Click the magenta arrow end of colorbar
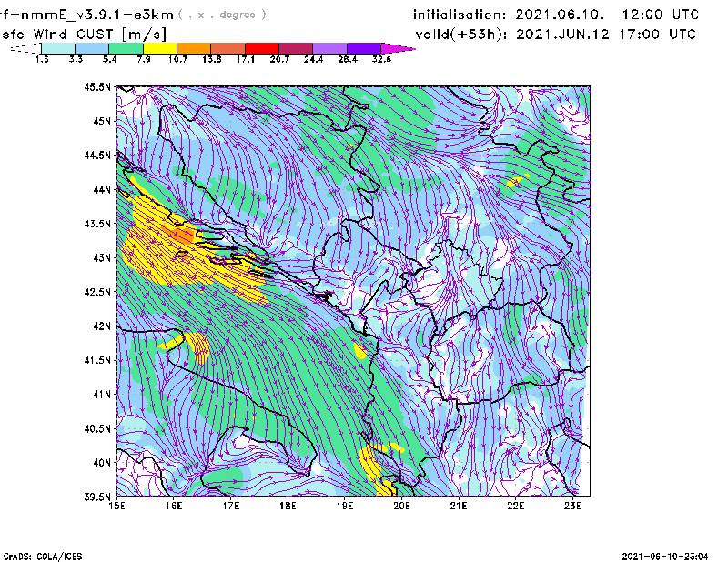 point(398,48)
